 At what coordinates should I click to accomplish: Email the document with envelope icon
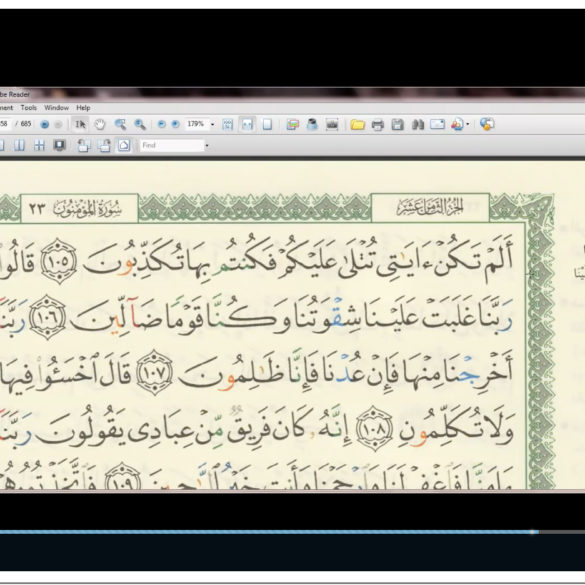(438, 124)
